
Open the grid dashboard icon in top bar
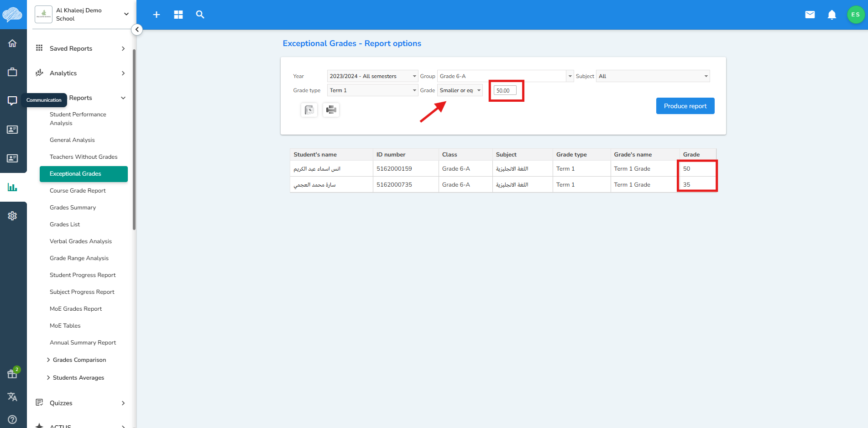[178, 15]
